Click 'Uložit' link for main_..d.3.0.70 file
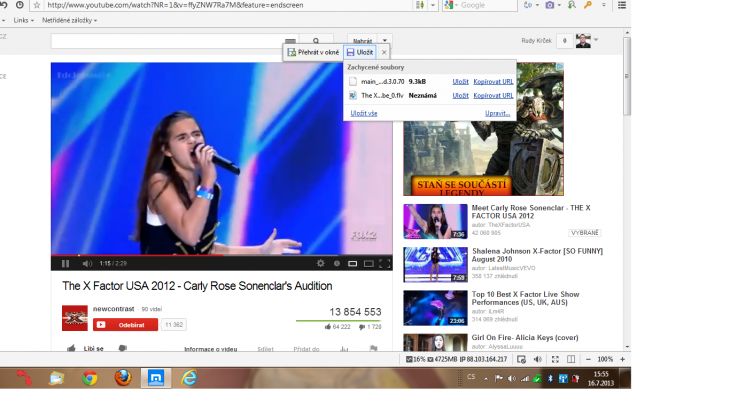Screen dimensions: 730x410 click(460, 81)
